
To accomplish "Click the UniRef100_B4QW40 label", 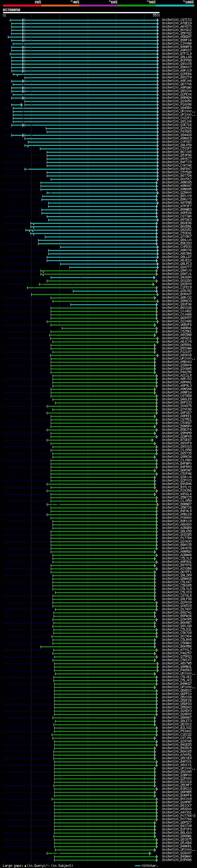I will [177, 856].
